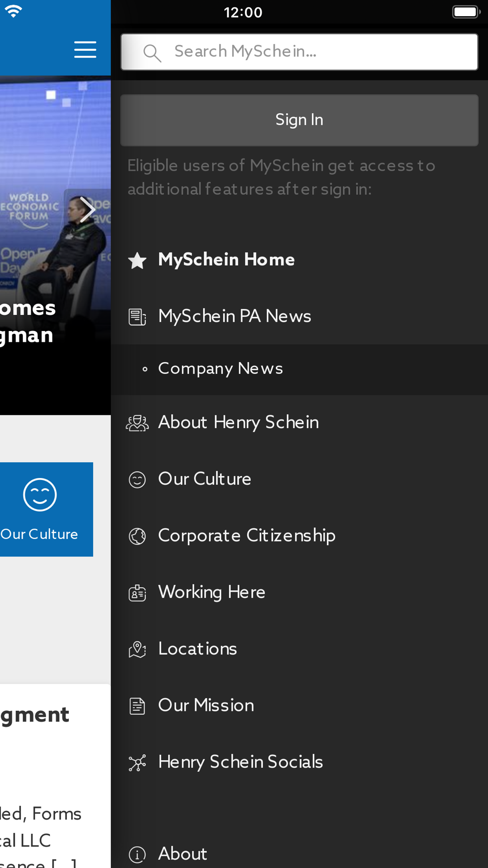
Task: Click the document icon for Our Mission
Action: pyautogui.click(x=137, y=706)
